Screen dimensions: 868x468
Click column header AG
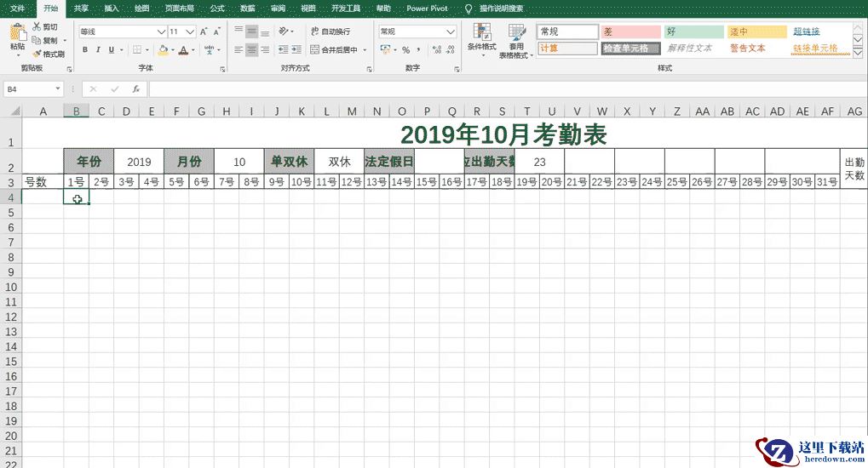click(854, 111)
